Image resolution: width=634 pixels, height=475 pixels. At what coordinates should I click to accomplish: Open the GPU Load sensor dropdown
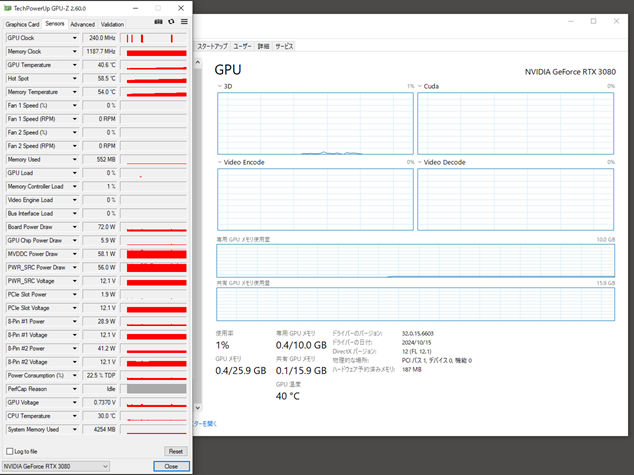(75, 173)
